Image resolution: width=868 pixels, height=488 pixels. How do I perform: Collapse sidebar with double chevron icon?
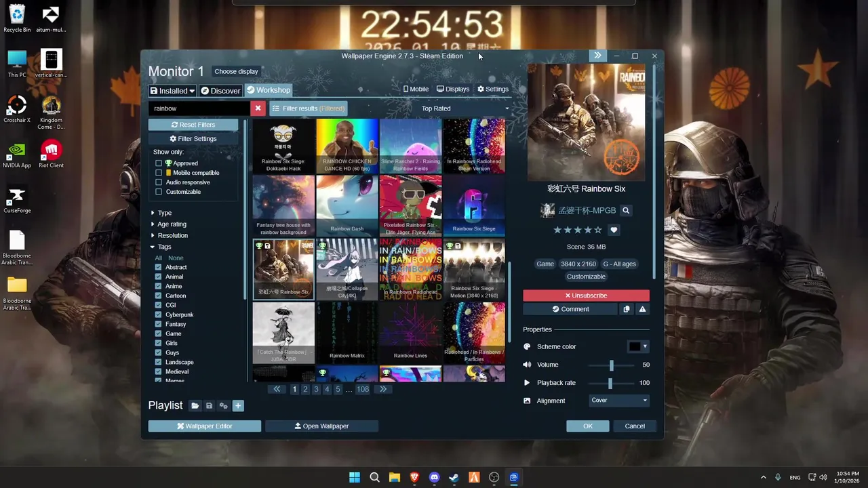pos(597,56)
